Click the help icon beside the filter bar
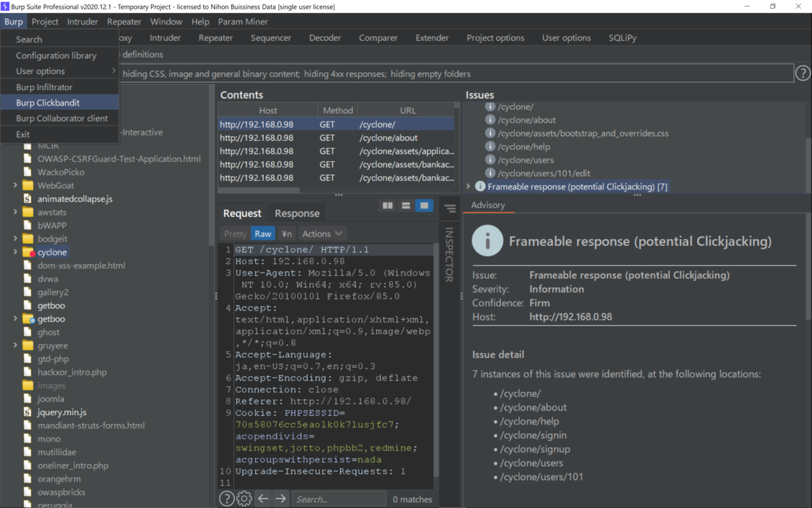 803,73
